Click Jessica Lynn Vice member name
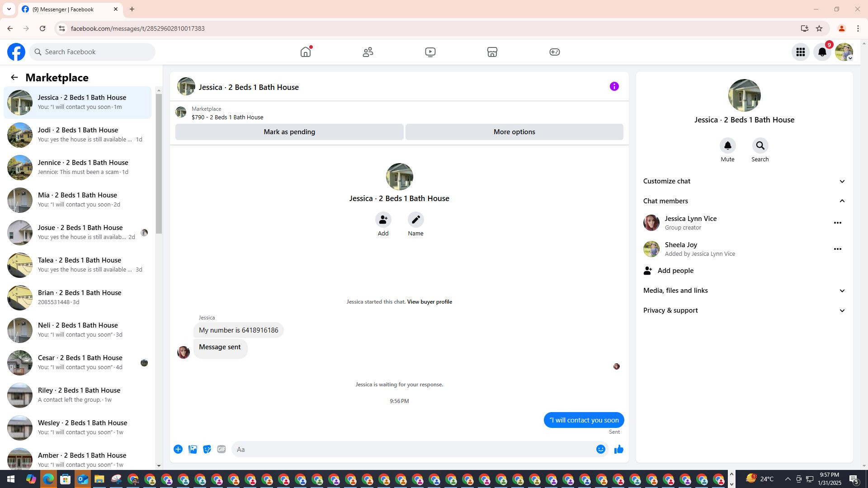Viewport: 868px width, 488px height. tap(690, 219)
